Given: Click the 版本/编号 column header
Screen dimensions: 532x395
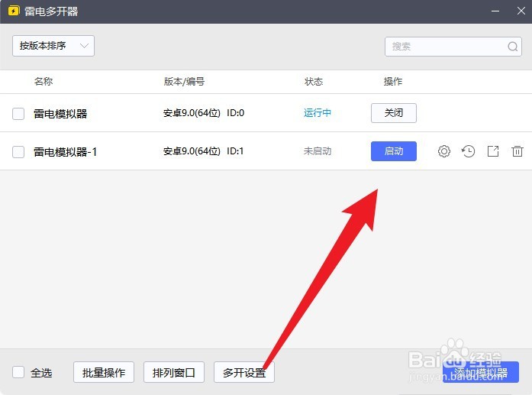Looking at the screenshot, I should coord(184,82).
